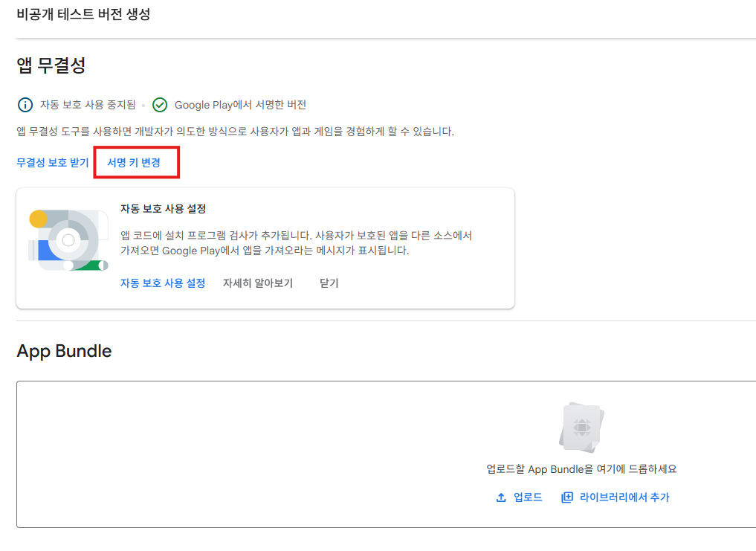Click the library add icon

click(x=567, y=497)
